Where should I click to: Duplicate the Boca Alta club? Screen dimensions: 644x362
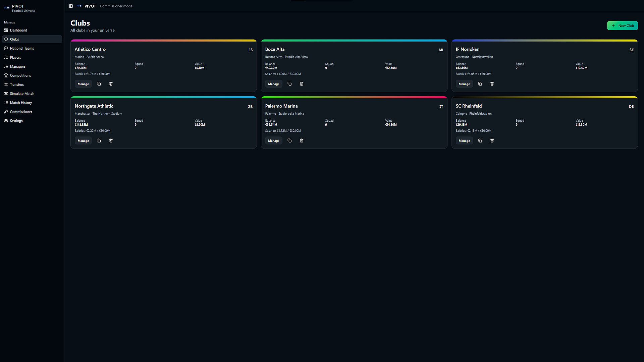289,84
